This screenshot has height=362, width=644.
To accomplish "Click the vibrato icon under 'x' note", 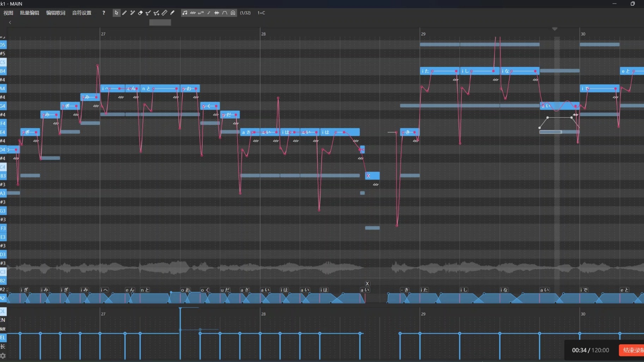I will pyautogui.click(x=376, y=185).
